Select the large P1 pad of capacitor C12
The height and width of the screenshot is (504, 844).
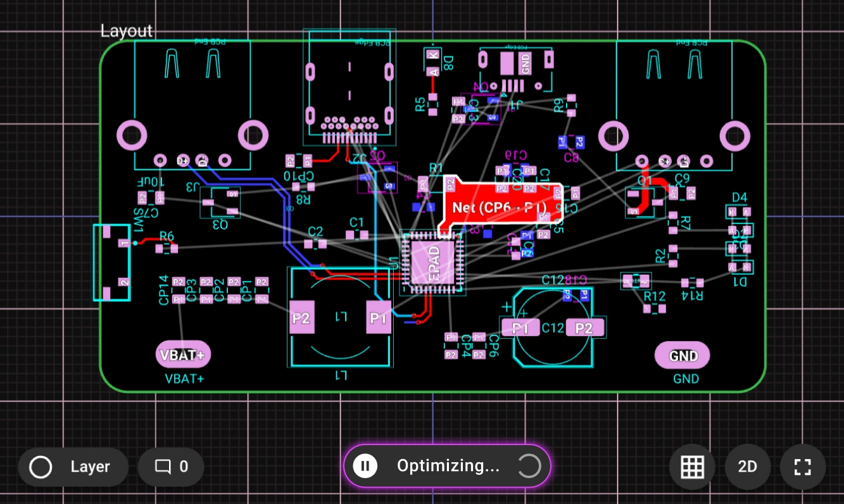pos(520,328)
